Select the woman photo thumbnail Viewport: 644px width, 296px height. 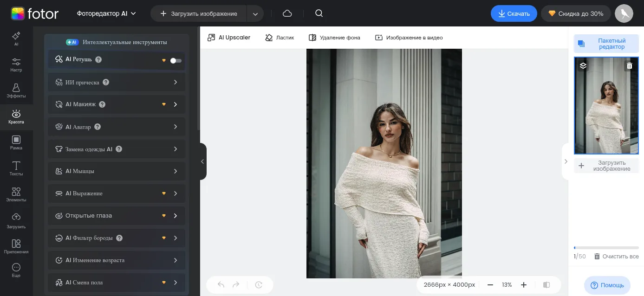tap(606, 111)
